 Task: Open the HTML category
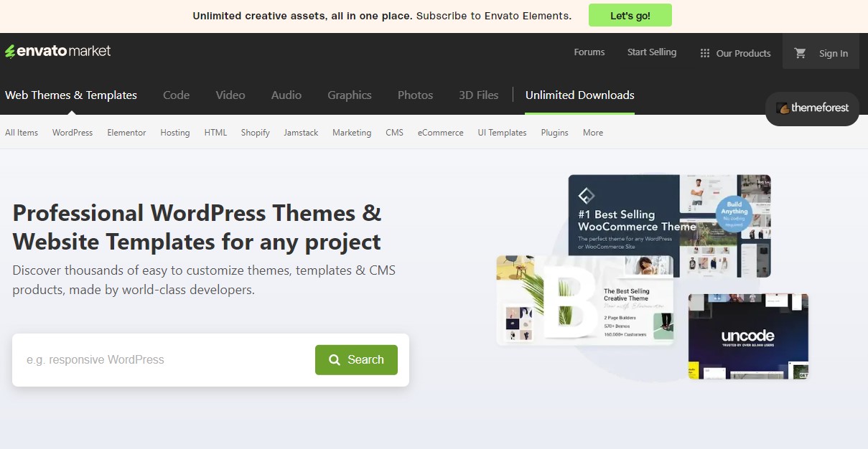[215, 133]
